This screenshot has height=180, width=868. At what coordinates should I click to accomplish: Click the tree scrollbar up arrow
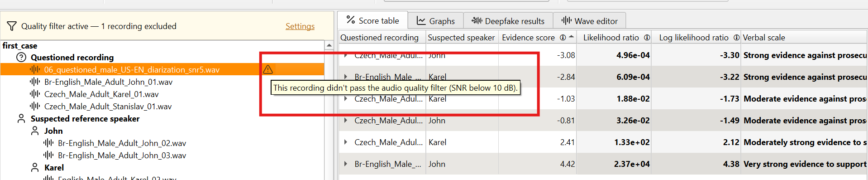coord(329,45)
